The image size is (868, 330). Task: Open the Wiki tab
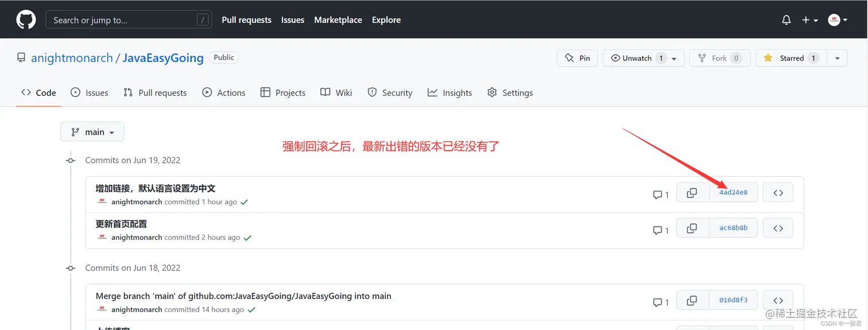336,92
